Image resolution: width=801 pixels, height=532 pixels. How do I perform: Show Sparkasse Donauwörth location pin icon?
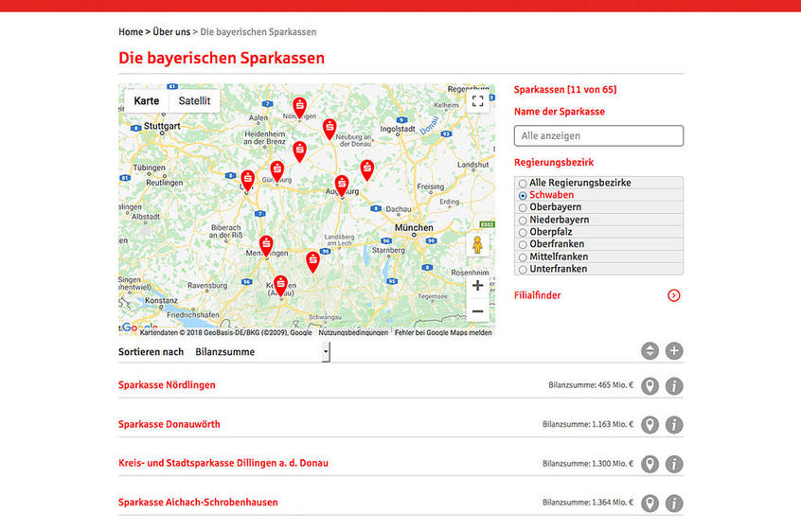[650, 425]
